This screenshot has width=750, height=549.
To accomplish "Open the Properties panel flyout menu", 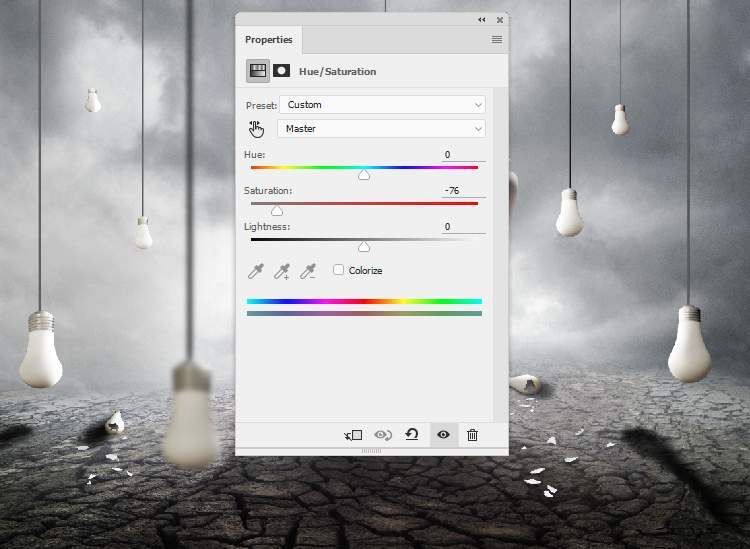I will [x=497, y=40].
